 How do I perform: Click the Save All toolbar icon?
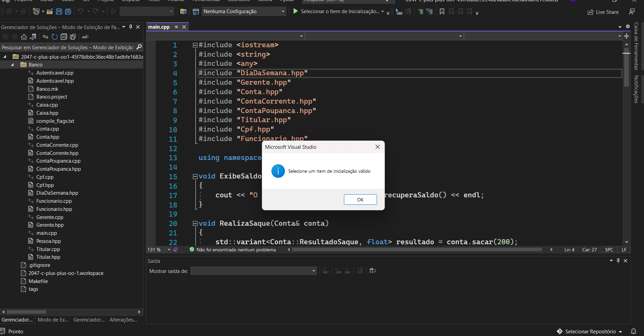tap(68, 11)
